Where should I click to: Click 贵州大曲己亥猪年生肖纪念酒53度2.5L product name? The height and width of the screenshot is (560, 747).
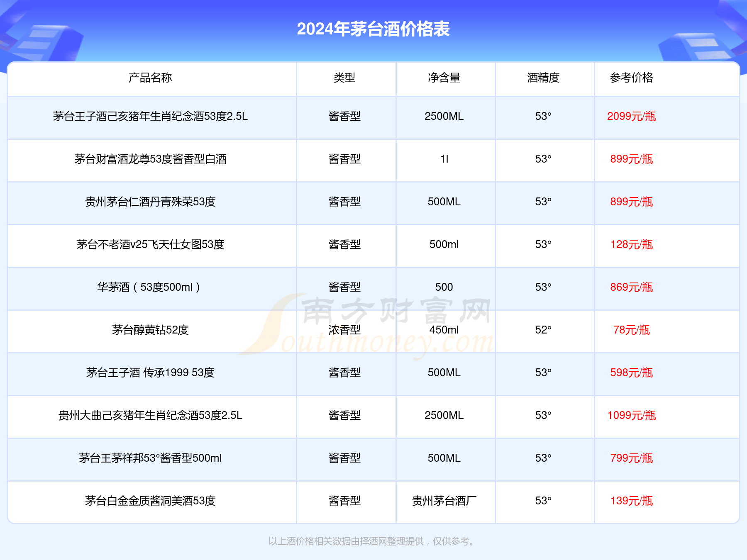150,416
